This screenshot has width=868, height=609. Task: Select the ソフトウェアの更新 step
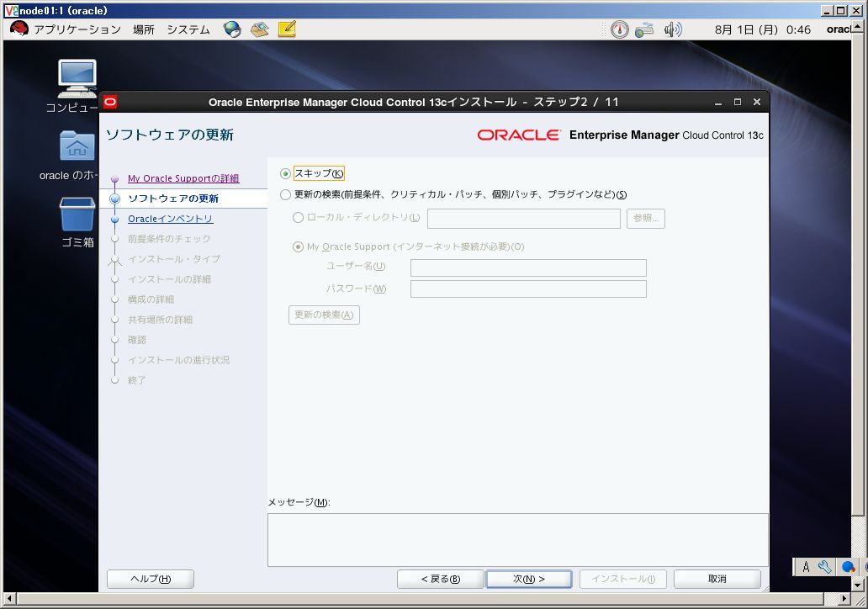[172, 199]
